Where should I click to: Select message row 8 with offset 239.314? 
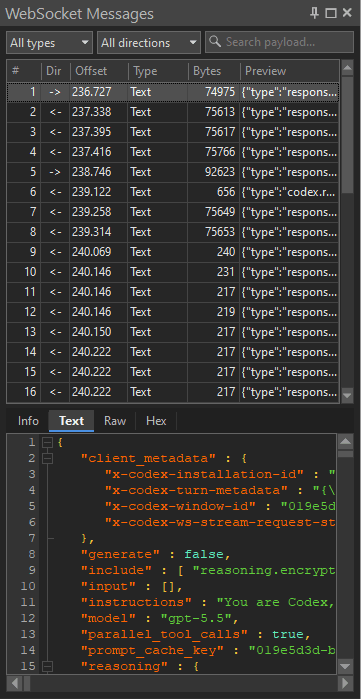click(x=173, y=232)
